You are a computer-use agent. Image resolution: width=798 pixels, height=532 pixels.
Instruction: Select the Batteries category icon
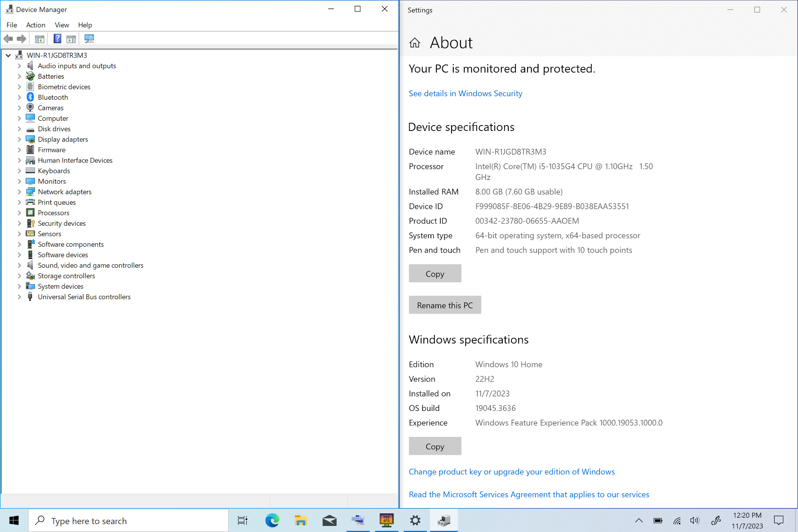click(x=30, y=76)
